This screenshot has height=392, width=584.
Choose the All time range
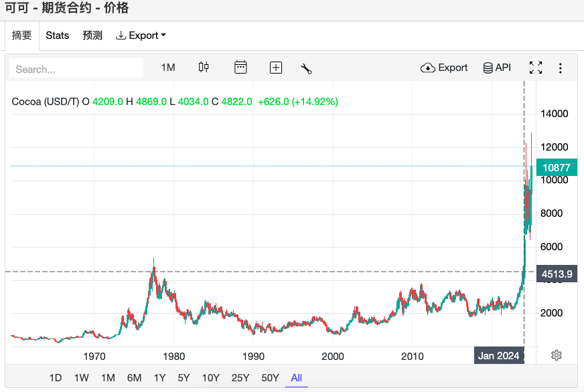(296, 378)
